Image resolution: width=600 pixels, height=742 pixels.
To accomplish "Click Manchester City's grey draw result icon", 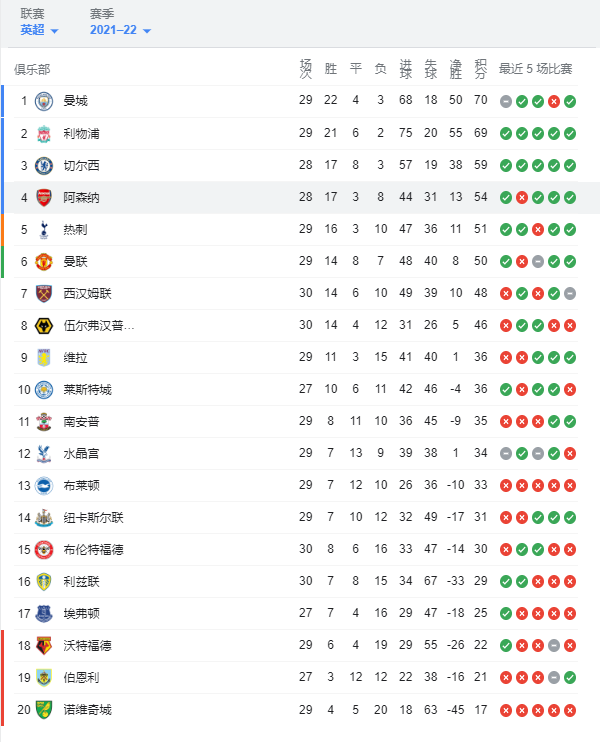I will (x=506, y=101).
